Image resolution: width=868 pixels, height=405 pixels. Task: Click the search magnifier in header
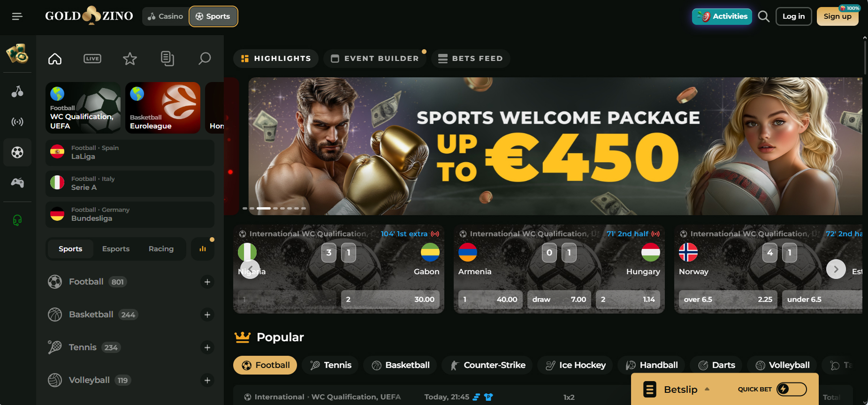point(763,16)
